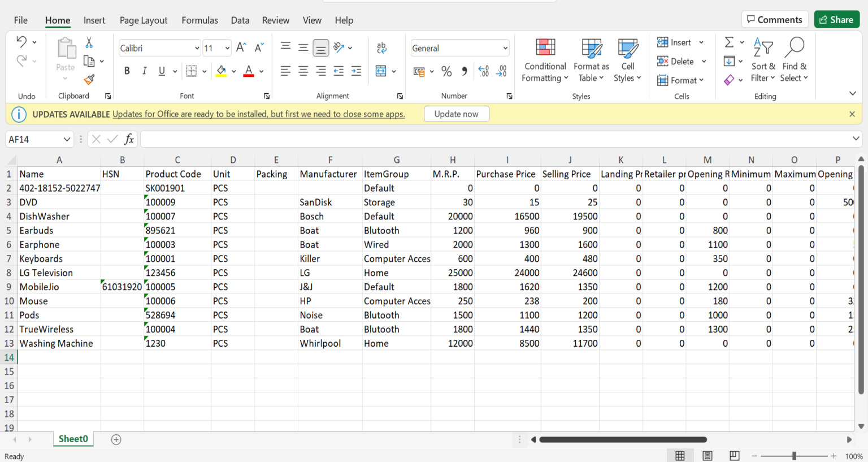
Task: Apply the yellow Fill Color
Action: [x=222, y=71]
